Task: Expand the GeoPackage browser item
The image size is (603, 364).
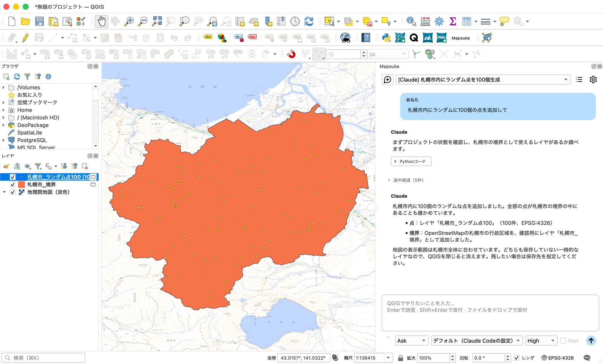Action: click(4, 125)
